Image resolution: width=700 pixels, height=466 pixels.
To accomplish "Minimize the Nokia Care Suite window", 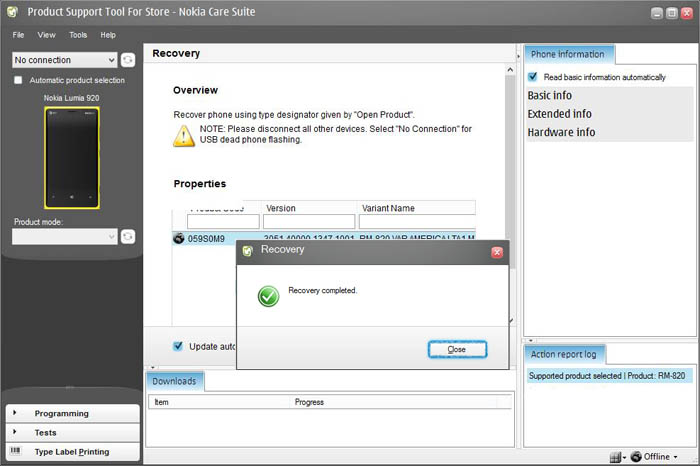I will [657, 13].
